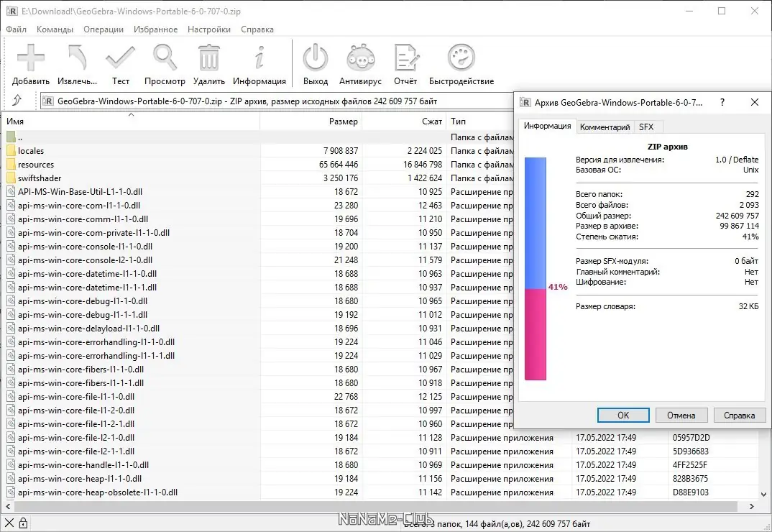The width and height of the screenshot is (772, 532).
Task: Select api-ms-win-core-delayload-l1-1-0.dll row
Action: pos(259,329)
